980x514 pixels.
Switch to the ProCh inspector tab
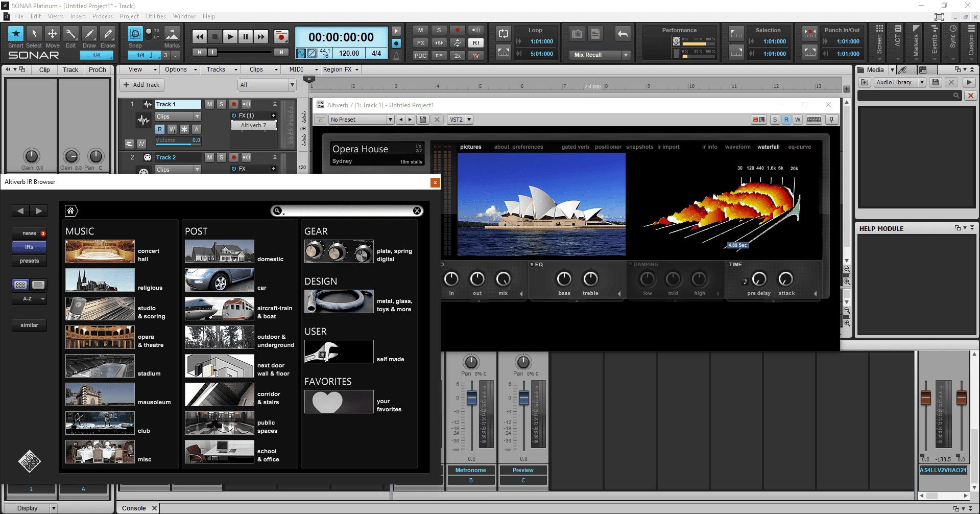tap(98, 70)
